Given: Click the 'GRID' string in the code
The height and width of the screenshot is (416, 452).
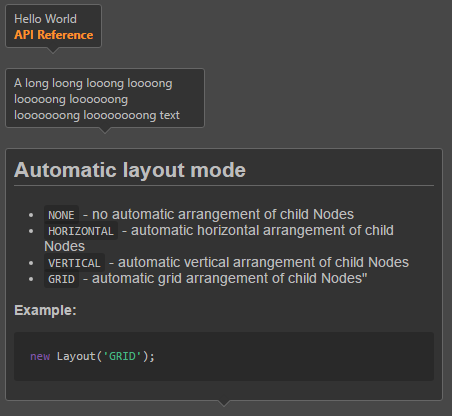Looking at the screenshot, I should point(122,356).
